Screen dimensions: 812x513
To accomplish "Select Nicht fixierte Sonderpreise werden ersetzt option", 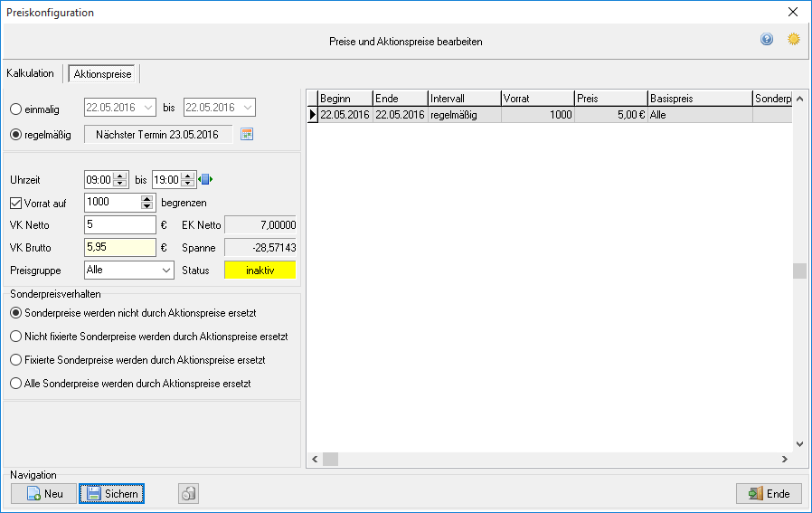I will tap(16, 337).
